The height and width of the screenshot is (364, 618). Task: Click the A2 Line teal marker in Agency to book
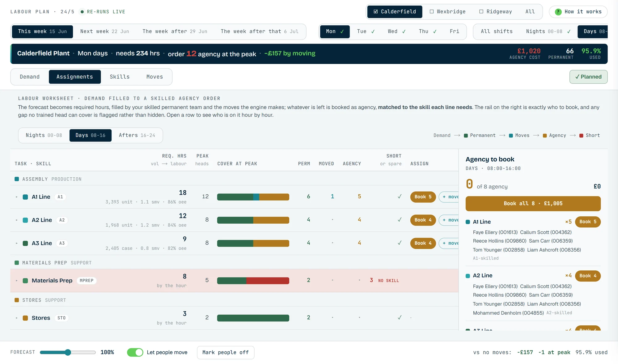coord(468,276)
